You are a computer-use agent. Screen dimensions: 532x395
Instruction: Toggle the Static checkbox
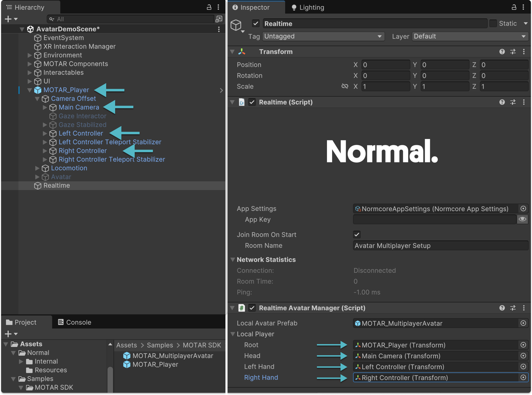(493, 23)
